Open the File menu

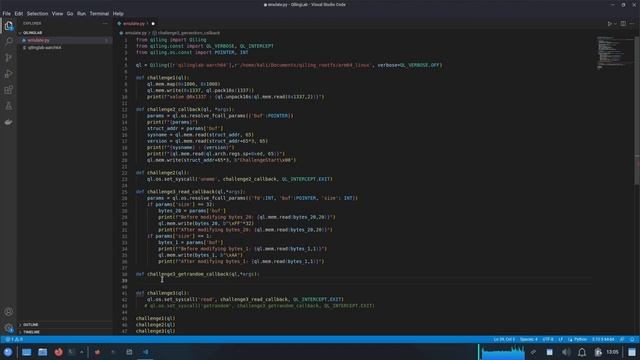(7, 13)
